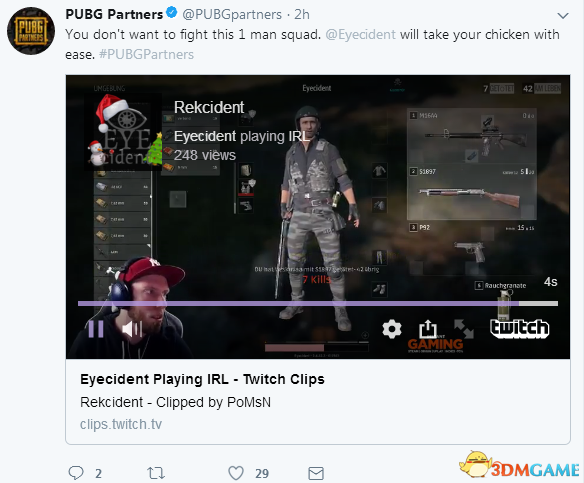Click the Eyecident Playing IRL card title

click(202, 379)
